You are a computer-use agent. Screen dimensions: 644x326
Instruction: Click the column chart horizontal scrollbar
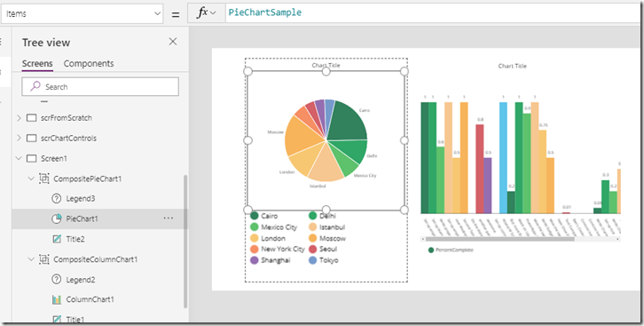(499, 239)
